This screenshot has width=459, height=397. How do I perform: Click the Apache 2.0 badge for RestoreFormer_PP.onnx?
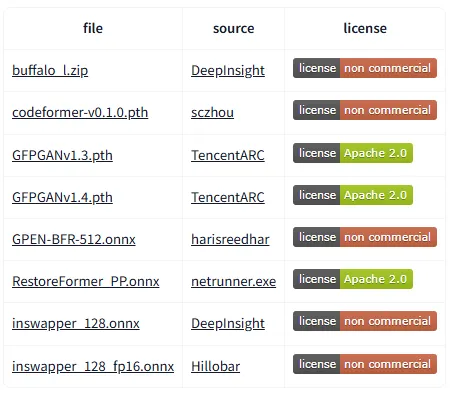point(353,279)
